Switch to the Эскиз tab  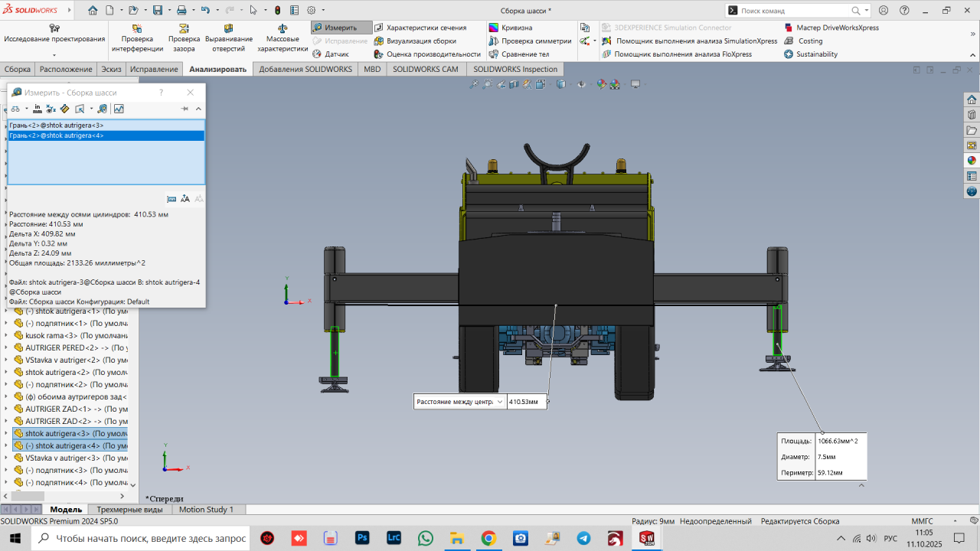pos(111,69)
